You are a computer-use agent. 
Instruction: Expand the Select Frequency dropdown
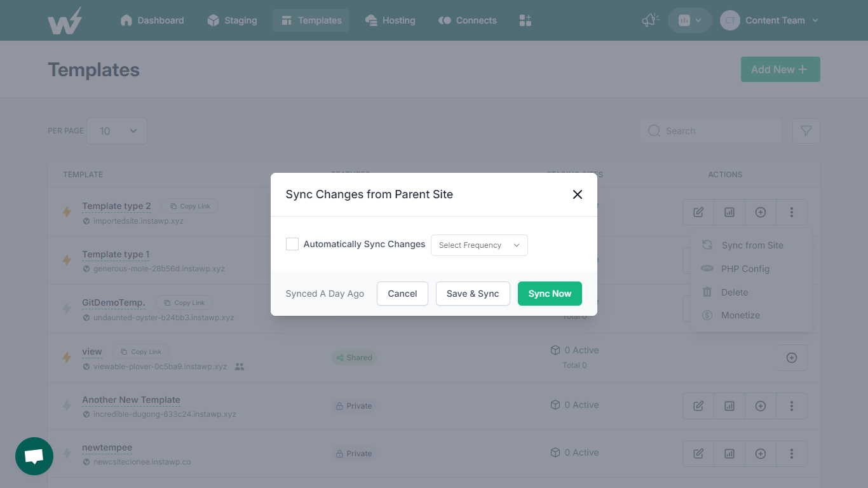click(479, 245)
